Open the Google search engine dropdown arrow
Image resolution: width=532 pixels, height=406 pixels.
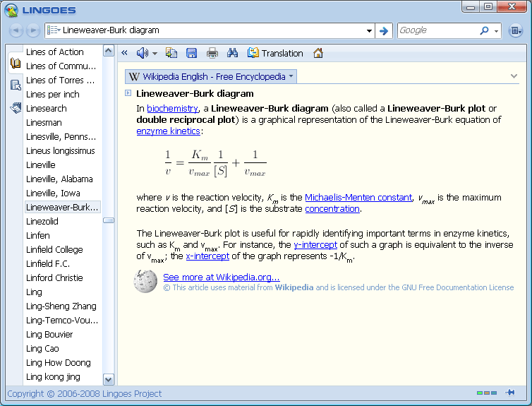tap(497, 31)
